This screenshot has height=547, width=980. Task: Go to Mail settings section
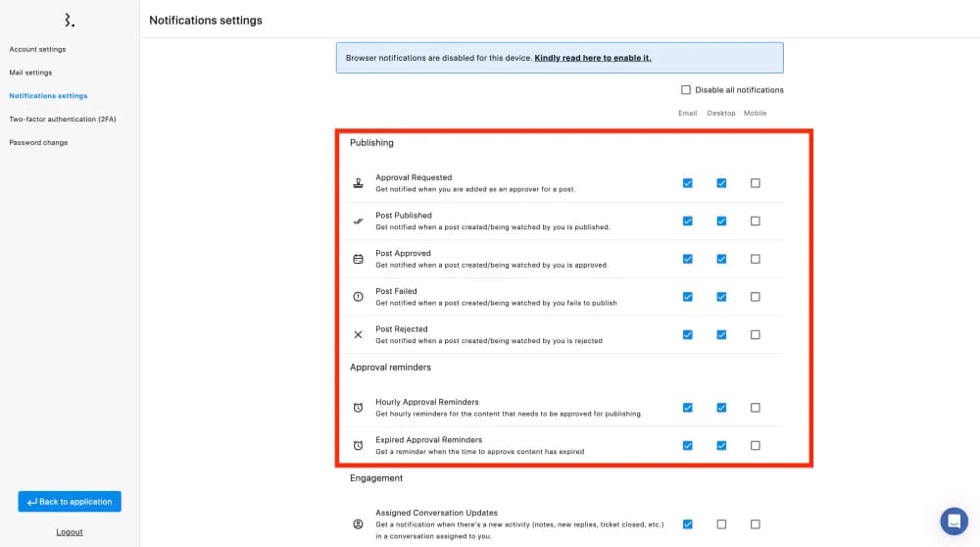click(30, 73)
